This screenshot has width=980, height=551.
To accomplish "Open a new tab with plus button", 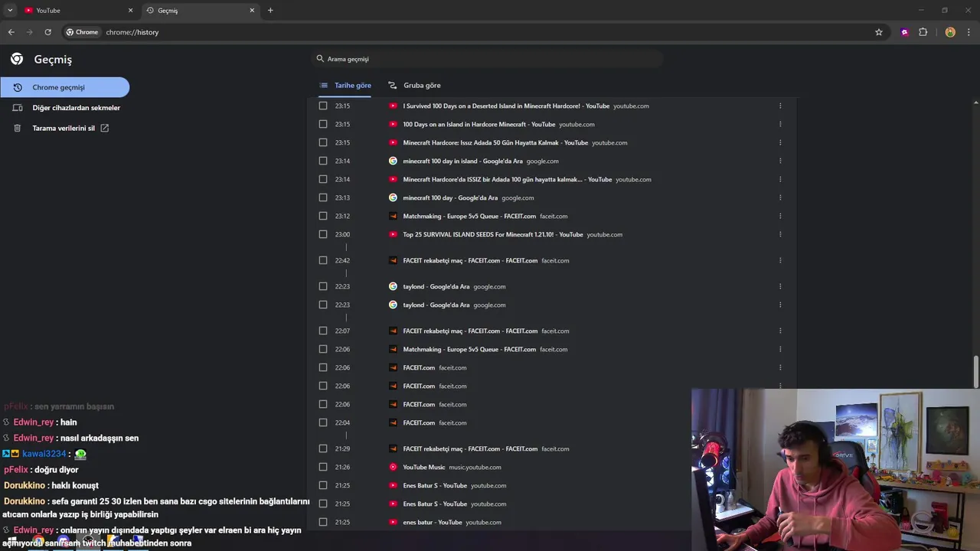I will tap(270, 10).
